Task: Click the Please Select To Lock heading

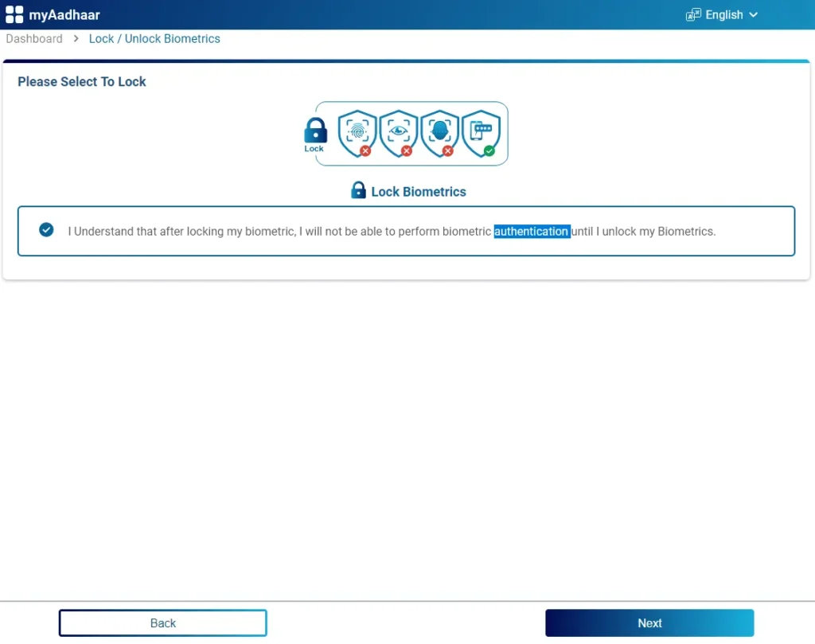Action: coord(82,82)
